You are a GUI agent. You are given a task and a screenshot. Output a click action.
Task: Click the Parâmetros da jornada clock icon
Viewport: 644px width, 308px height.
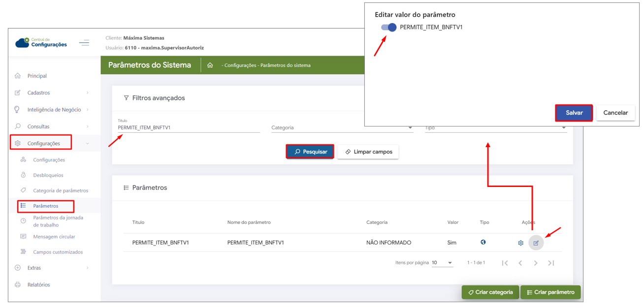pos(23,221)
